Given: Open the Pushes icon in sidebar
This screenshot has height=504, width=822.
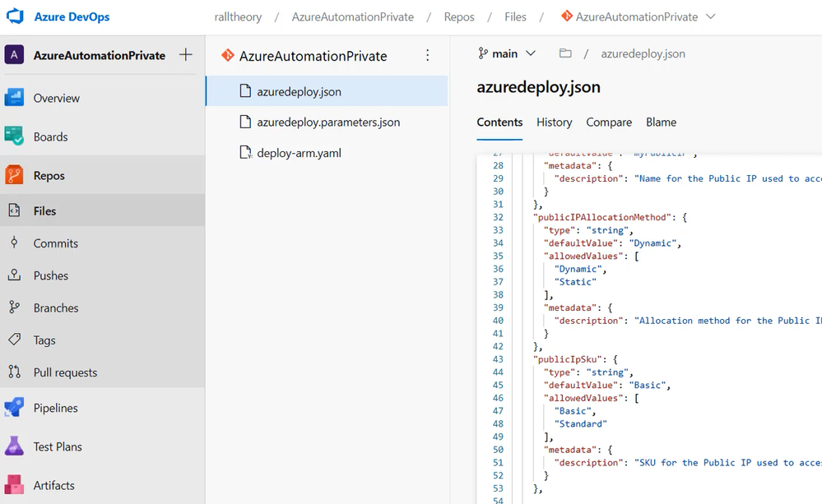Looking at the screenshot, I should 14,275.
